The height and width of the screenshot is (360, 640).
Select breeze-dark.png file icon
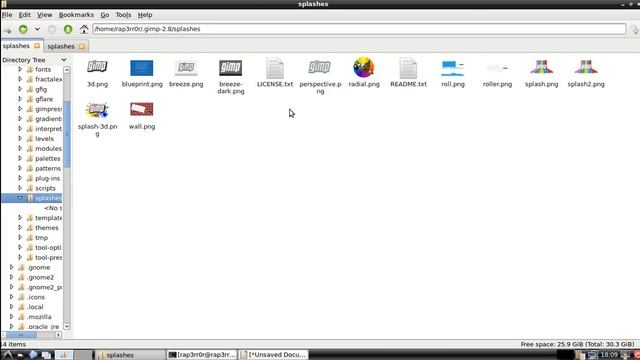click(x=231, y=68)
